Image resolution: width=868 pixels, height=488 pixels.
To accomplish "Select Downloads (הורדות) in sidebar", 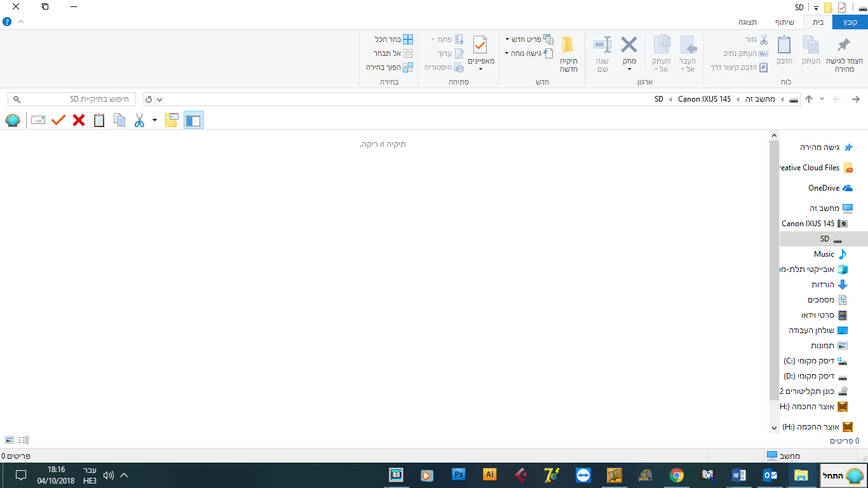I will (x=829, y=285).
